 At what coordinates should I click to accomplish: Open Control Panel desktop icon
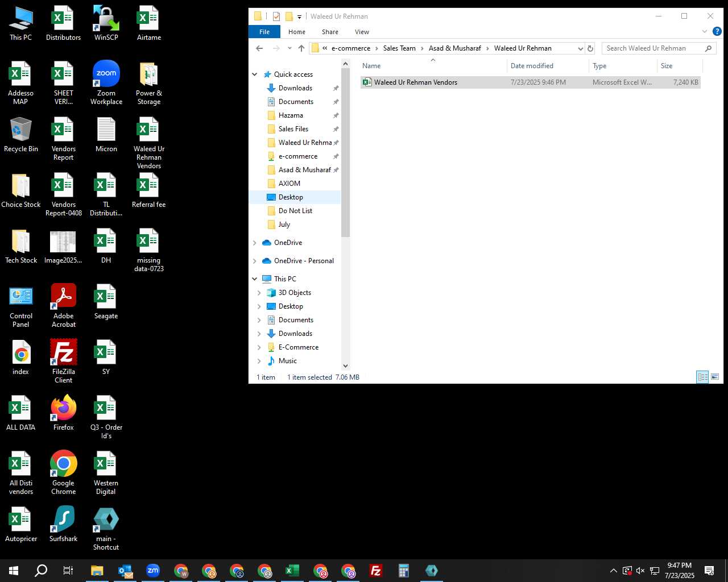point(21,306)
